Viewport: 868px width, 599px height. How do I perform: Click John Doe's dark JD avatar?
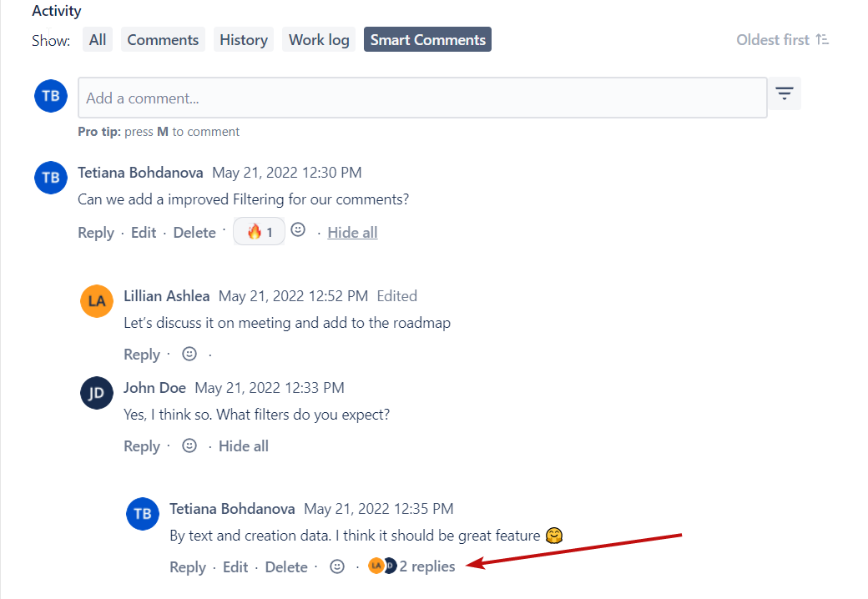97,392
